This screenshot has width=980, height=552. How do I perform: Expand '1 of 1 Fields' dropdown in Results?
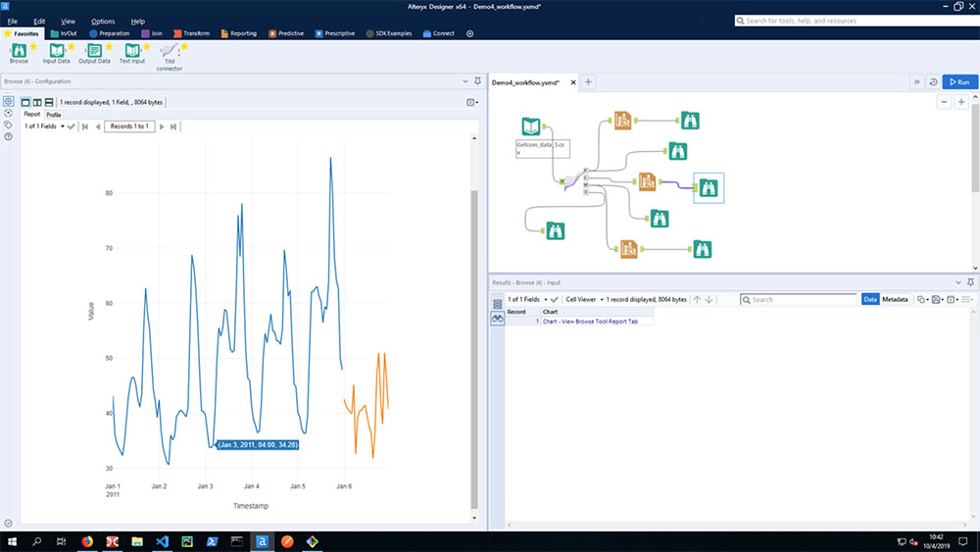tap(527, 299)
